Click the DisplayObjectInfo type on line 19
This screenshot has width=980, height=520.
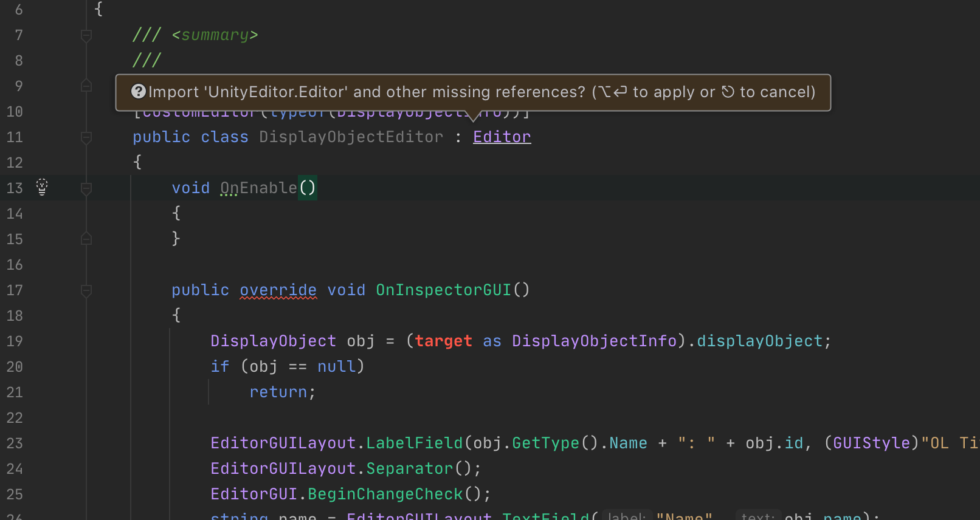[595, 341]
